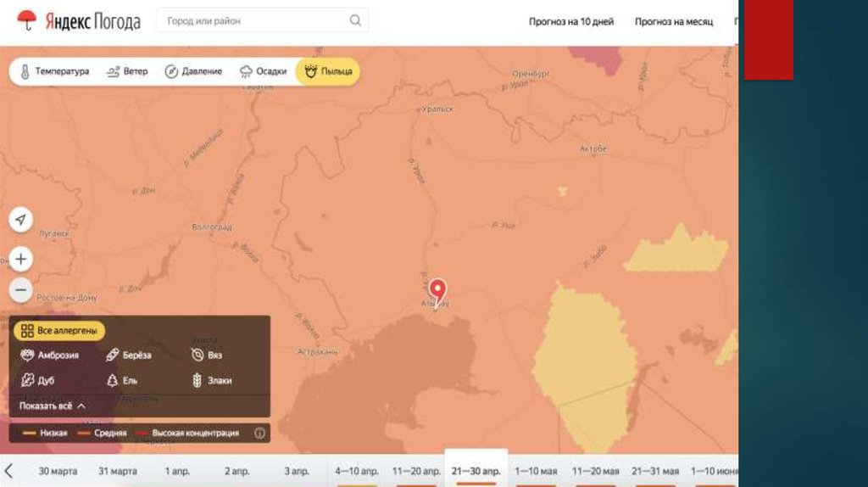Screen dimensions: 868x487
Task: Click the pressure gauge icon
Action: tap(171, 71)
